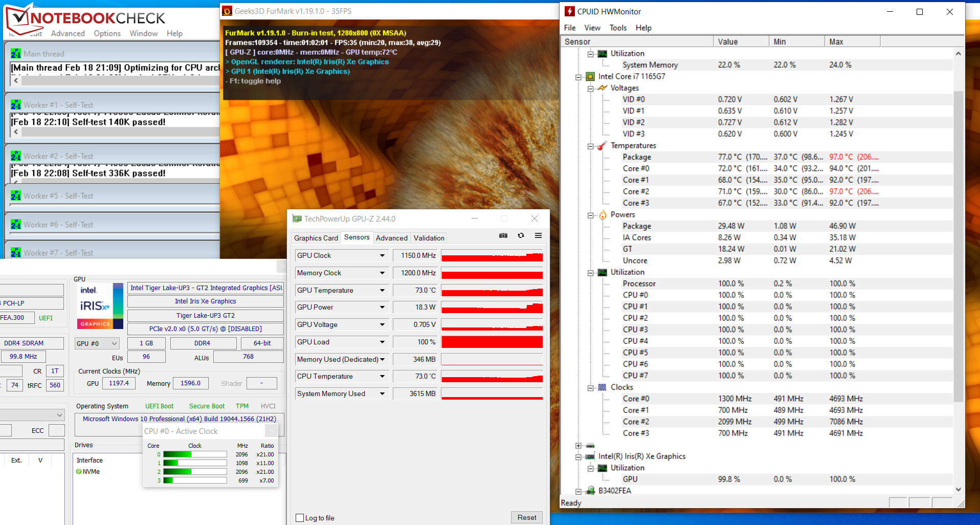Collapse the Intel(R) Iris(R) Xe Graphics node
The image size is (980, 525).
point(578,457)
